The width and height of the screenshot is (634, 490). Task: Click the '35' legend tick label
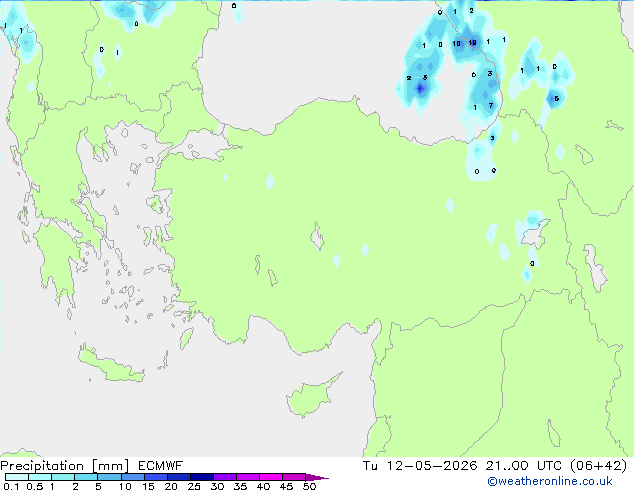tap(240, 486)
